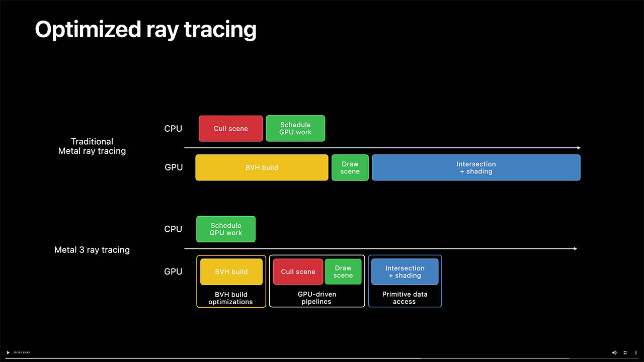Click the elapsed time display

(22, 352)
